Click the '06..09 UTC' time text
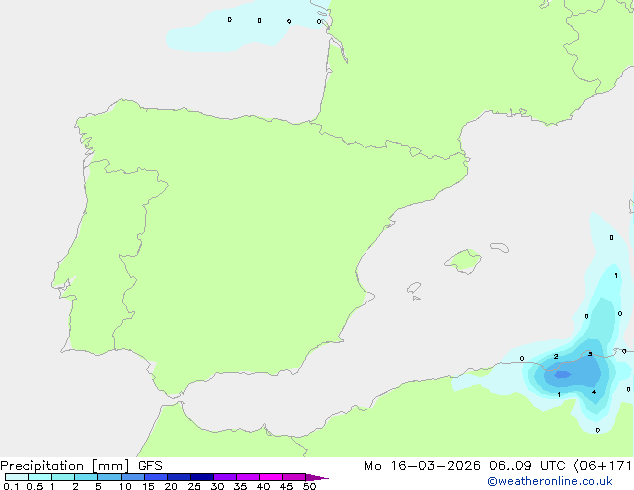The image size is (634, 490). pos(528,466)
